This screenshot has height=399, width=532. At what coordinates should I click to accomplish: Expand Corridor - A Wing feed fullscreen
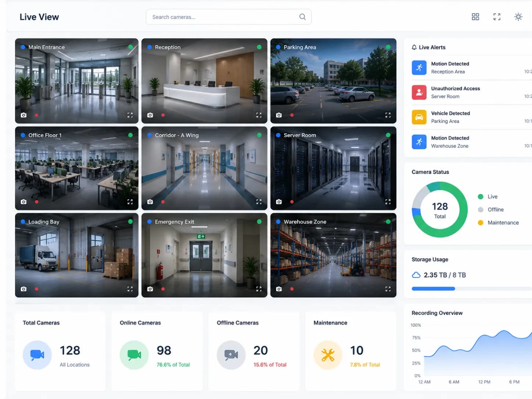click(259, 202)
